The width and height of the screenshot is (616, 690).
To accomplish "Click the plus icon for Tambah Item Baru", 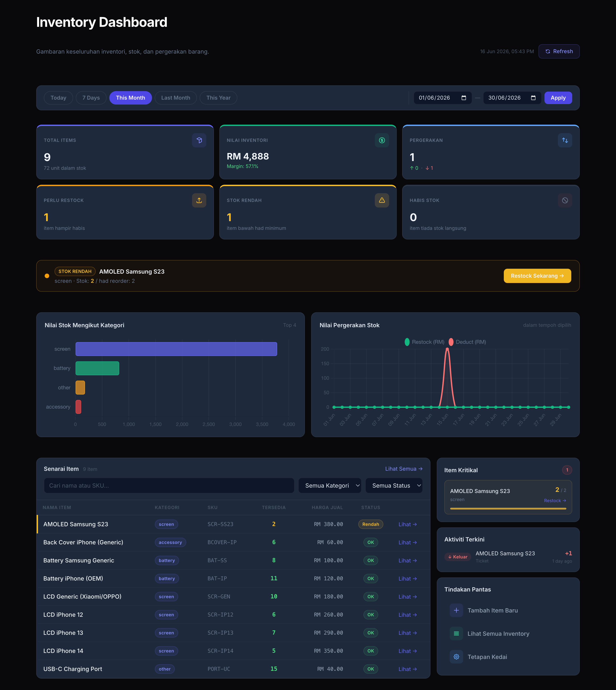I will (x=456, y=610).
